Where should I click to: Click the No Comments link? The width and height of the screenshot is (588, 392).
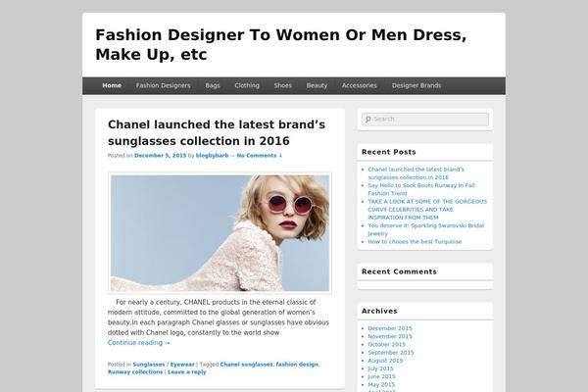tap(259, 156)
